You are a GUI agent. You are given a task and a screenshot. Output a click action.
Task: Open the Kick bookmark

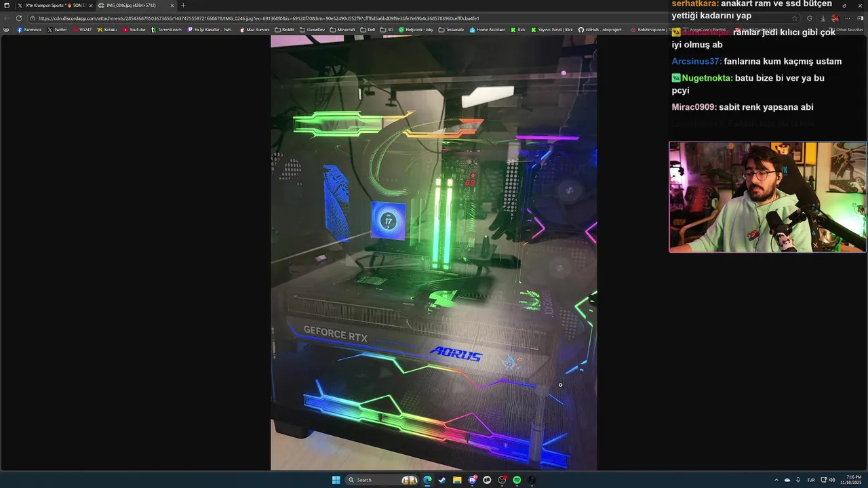coord(518,30)
